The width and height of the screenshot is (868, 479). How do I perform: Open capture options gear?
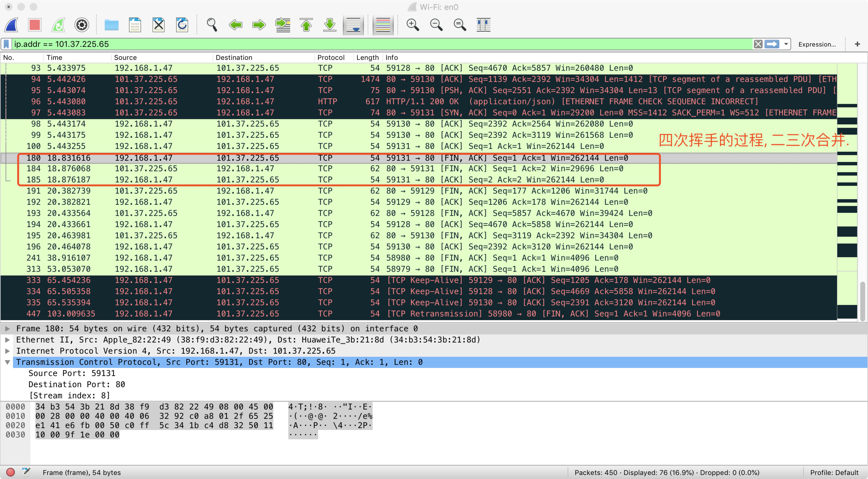[82, 25]
